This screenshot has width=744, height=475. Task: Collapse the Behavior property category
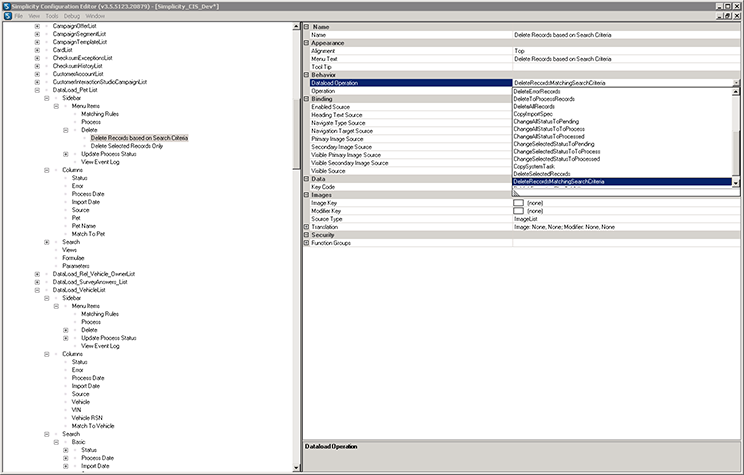[307, 75]
